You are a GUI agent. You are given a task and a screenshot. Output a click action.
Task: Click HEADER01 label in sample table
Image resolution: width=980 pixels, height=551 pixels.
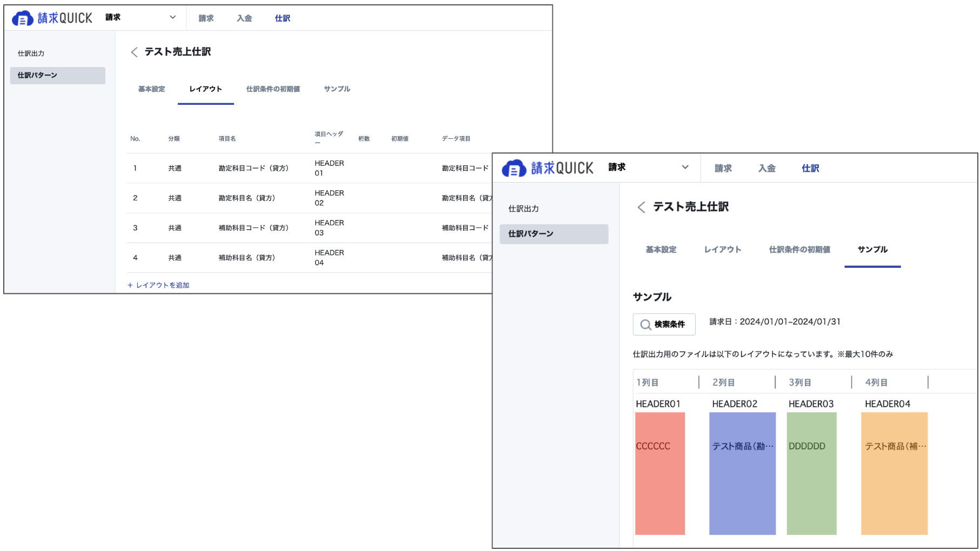pyautogui.click(x=658, y=404)
